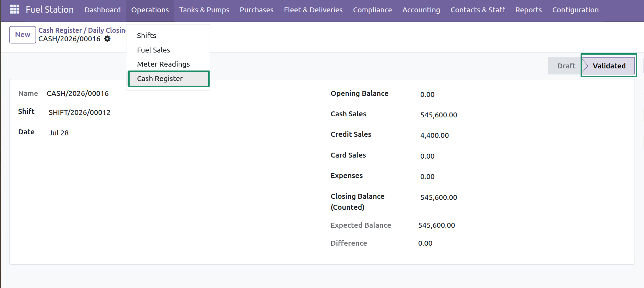Open Contacts & Staff menu
Image resolution: width=644 pixels, height=288 pixels.
[478, 10]
